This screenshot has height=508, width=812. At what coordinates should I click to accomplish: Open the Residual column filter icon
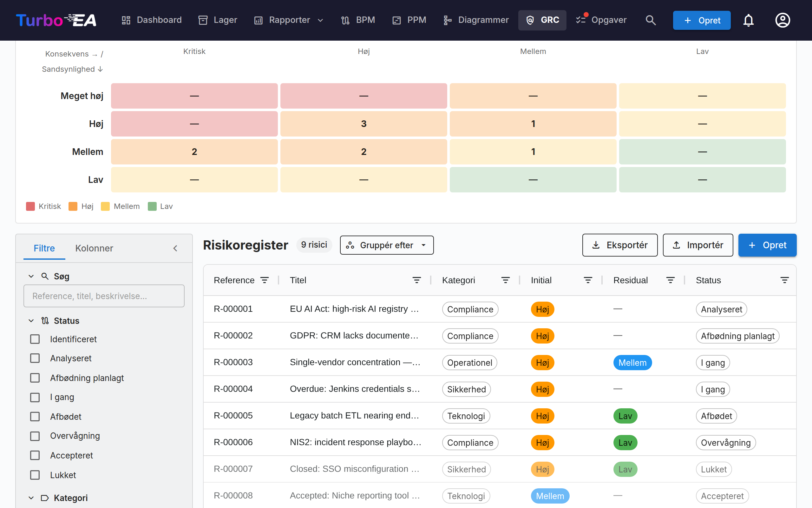(x=671, y=280)
